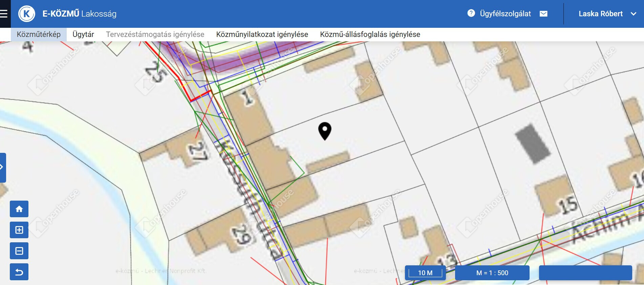Click the black location pin marker
The height and width of the screenshot is (285, 644).
point(325,130)
